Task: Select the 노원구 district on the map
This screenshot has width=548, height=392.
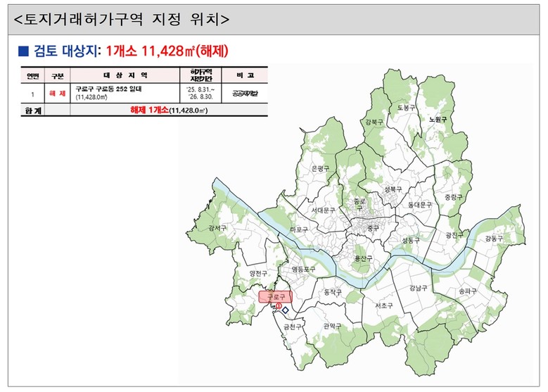Action: (438, 120)
